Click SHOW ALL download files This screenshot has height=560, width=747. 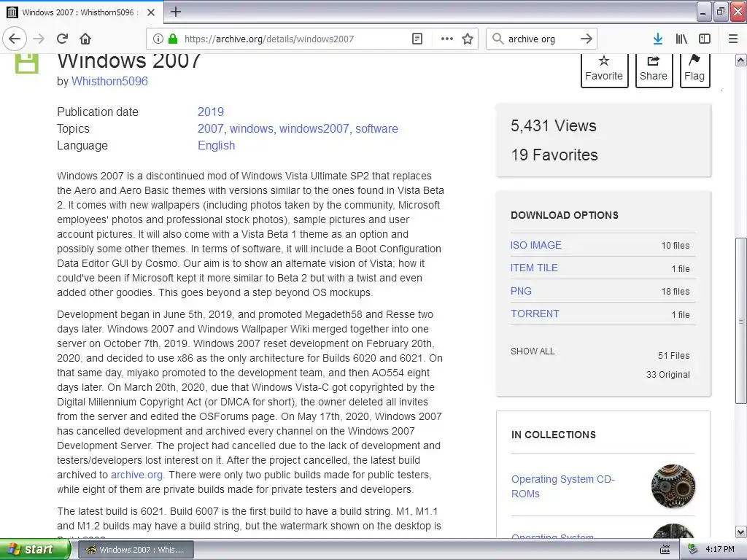(533, 351)
